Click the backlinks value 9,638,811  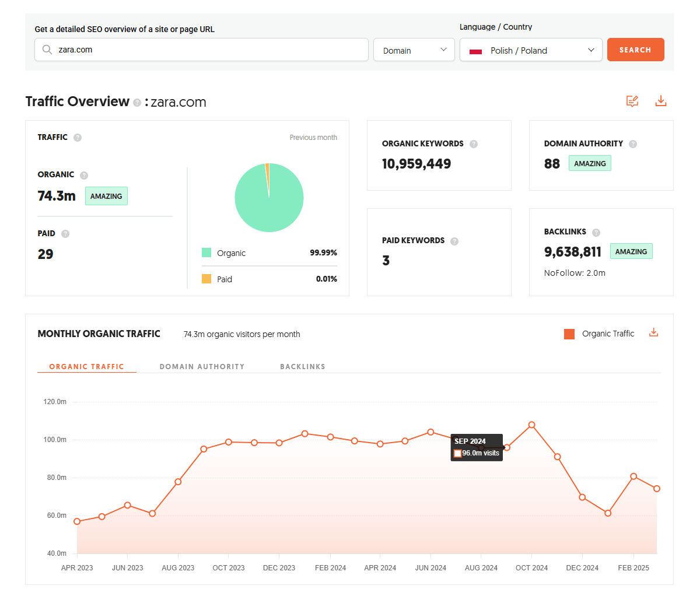click(573, 252)
